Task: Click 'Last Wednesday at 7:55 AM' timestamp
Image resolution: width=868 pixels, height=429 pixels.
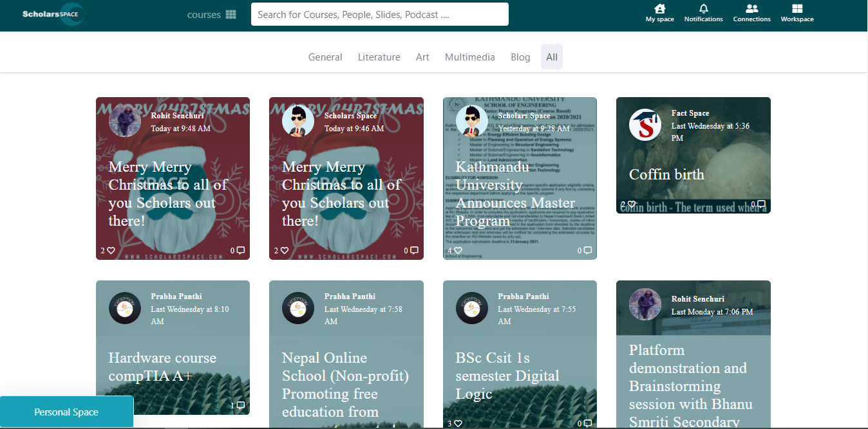Action: pos(537,315)
